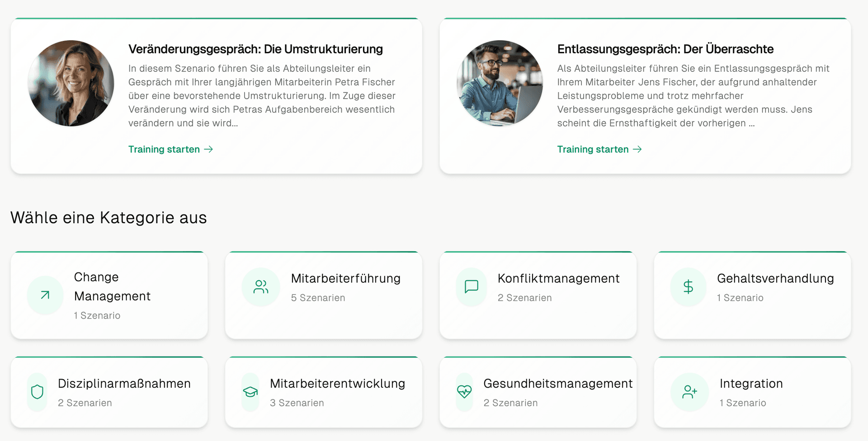This screenshot has width=868, height=441.
Task: Start training for Der Überraschte scenario
Action: coord(599,150)
